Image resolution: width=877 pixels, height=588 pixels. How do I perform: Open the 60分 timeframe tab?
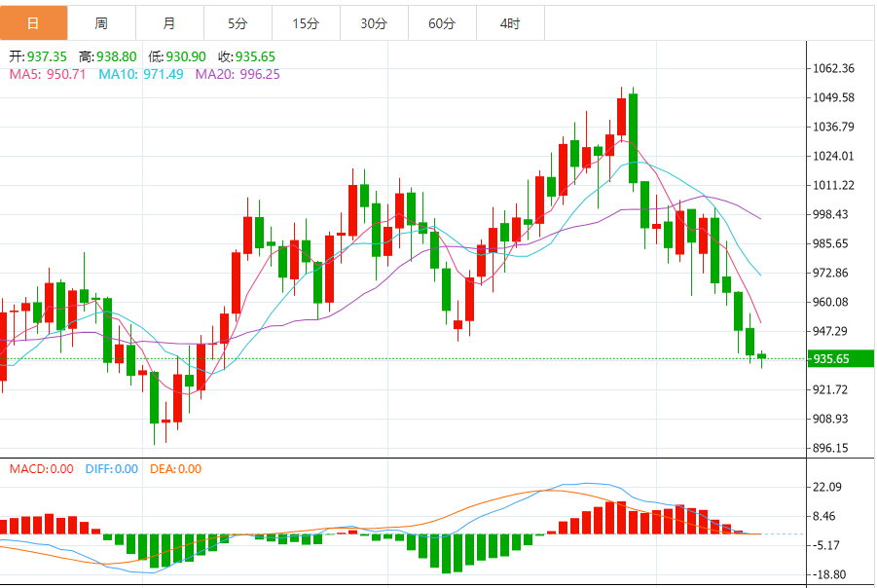[443, 23]
